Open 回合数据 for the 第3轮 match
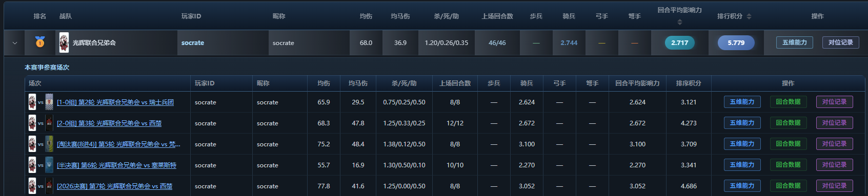The image size is (868, 196). [x=788, y=123]
